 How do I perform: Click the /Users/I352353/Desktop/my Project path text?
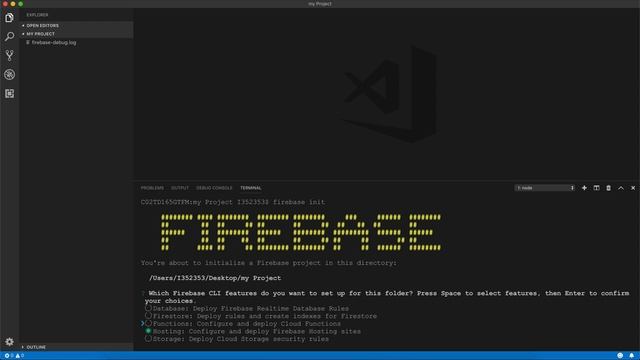(215, 278)
